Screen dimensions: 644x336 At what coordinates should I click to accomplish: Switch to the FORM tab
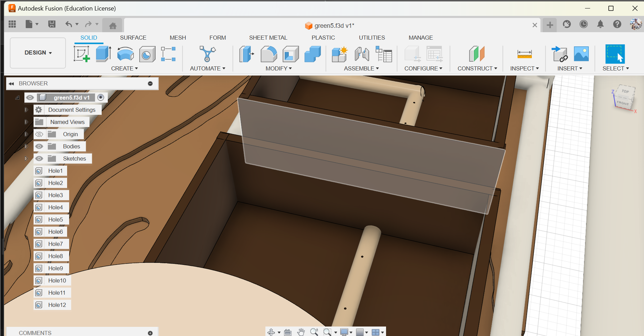click(x=218, y=38)
